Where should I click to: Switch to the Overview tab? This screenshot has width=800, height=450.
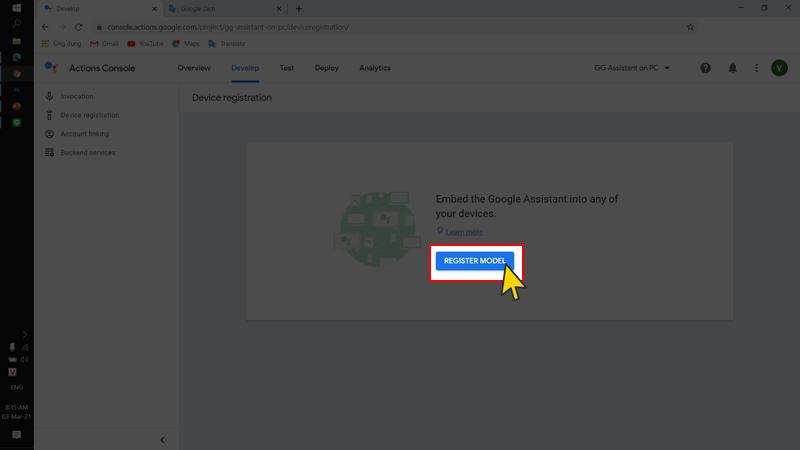(194, 68)
